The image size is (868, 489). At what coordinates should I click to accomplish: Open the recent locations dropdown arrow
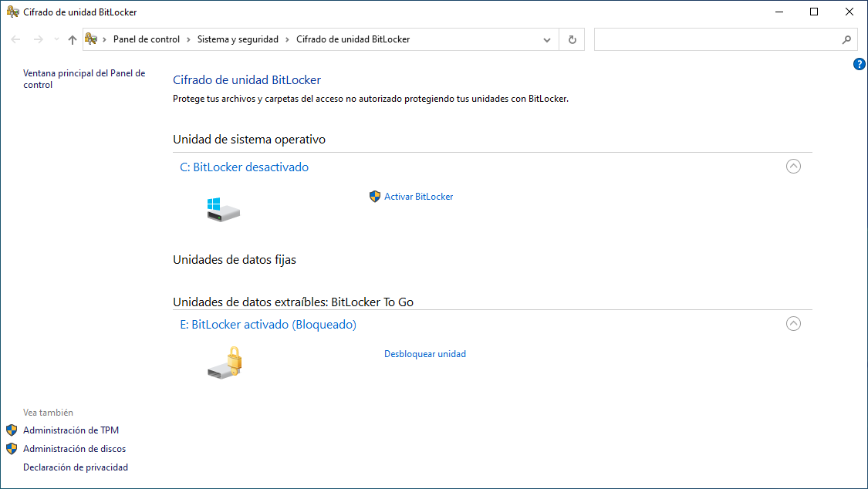56,39
